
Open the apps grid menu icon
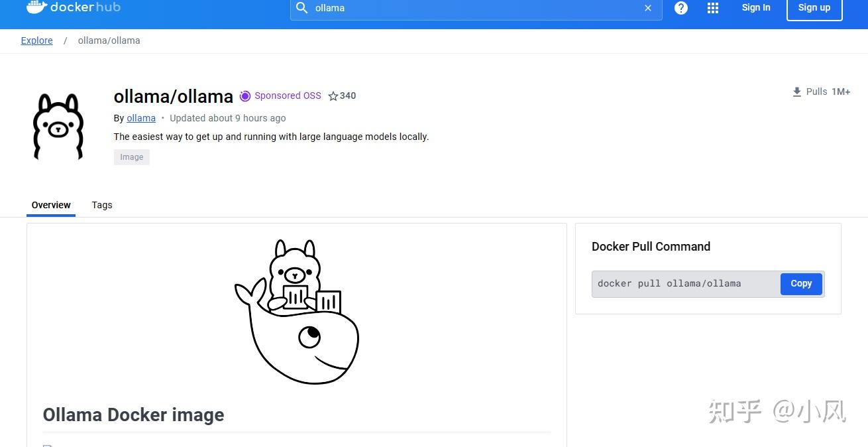coord(713,7)
